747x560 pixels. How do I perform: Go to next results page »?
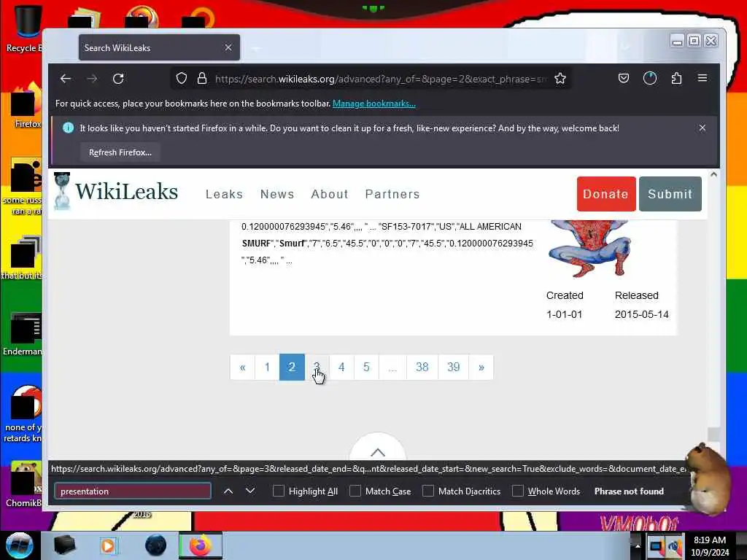(481, 367)
